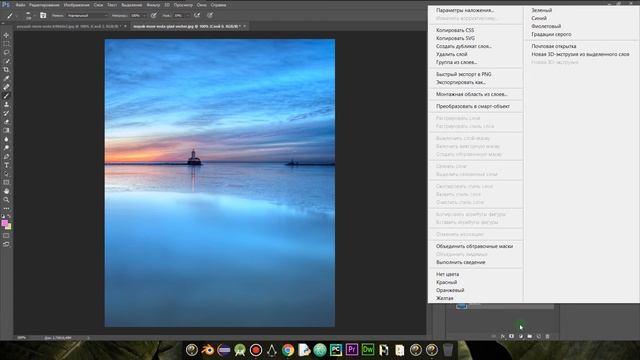Click Create new group folder icon
The image size is (640, 360).
coord(529,336)
